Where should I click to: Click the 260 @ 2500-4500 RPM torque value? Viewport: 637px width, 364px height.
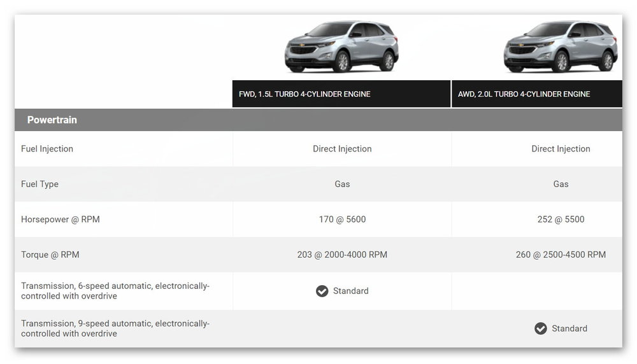[x=561, y=255]
